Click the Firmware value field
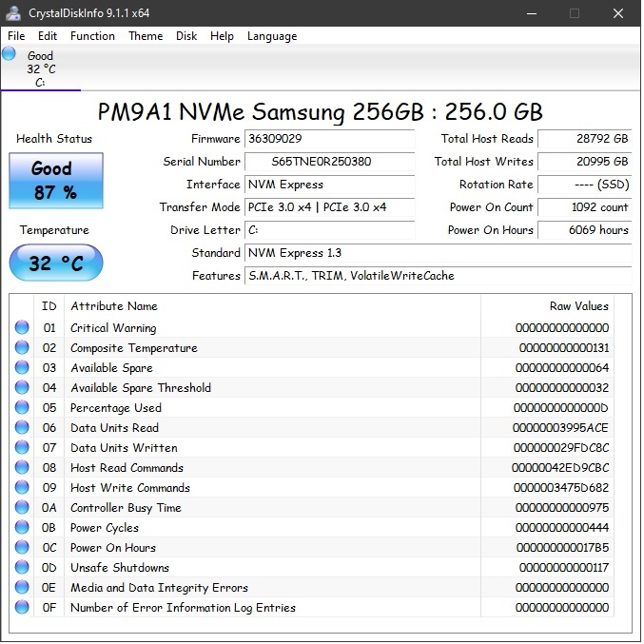 [329, 139]
